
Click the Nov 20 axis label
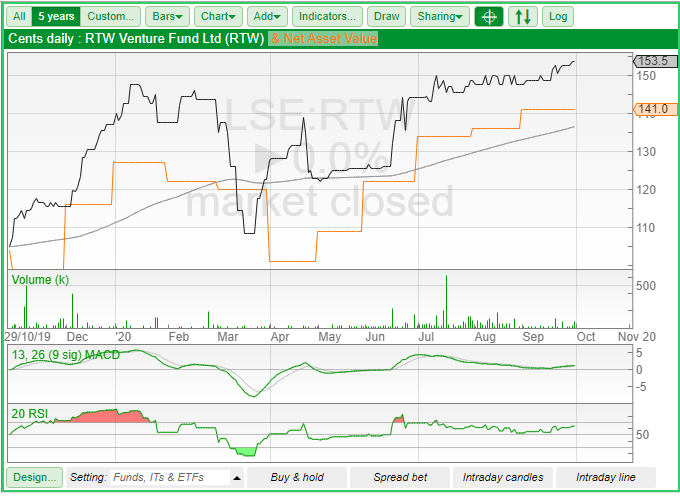637,337
